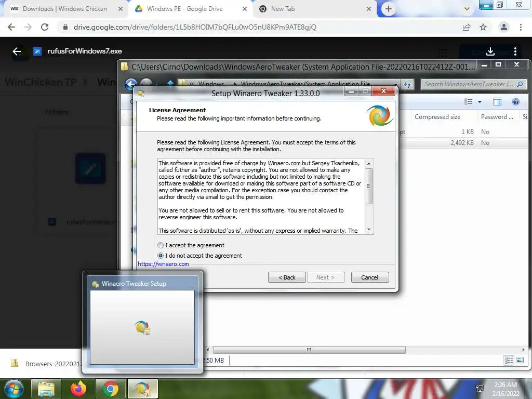Image resolution: width=532 pixels, height=399 pixels.
Task: Open Drive preview more actions menu
Action: click(x=515, y=51)
